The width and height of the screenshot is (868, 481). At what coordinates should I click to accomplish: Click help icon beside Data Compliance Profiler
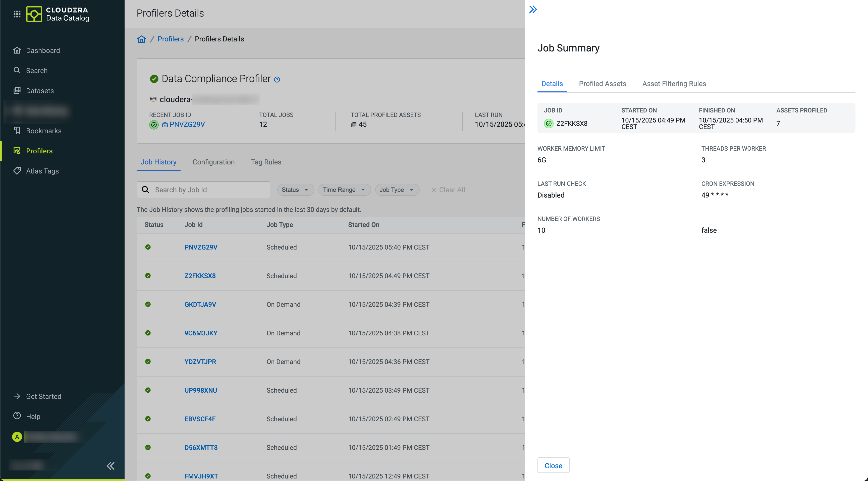pos(277,80)
